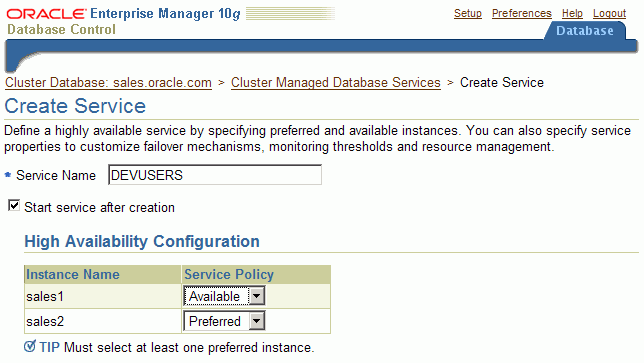The image size is (644, 363).
Task: Go to Cluster Database: sales.oracle.com breadcrumb
Action: click(x=108, y=83)
